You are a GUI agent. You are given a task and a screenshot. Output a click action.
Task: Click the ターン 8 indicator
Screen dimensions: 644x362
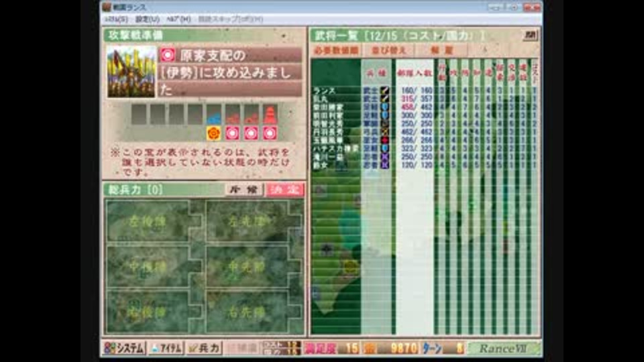[x=443, y=348]
